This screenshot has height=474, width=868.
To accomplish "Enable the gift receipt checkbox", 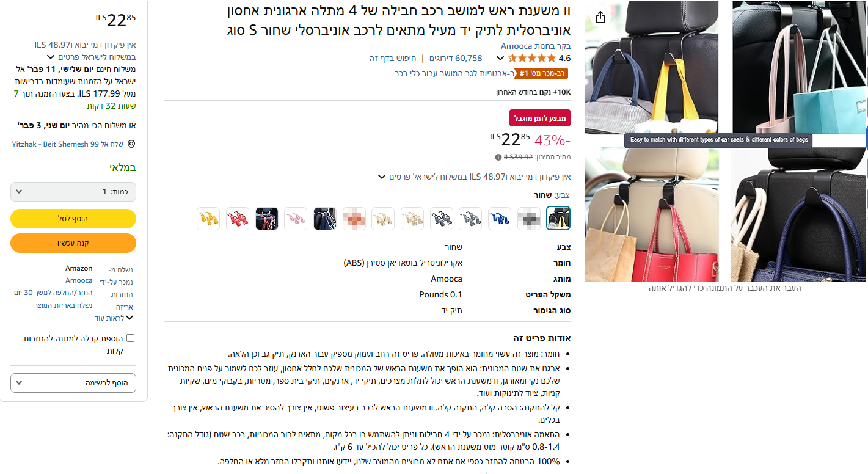I will 130,338.
